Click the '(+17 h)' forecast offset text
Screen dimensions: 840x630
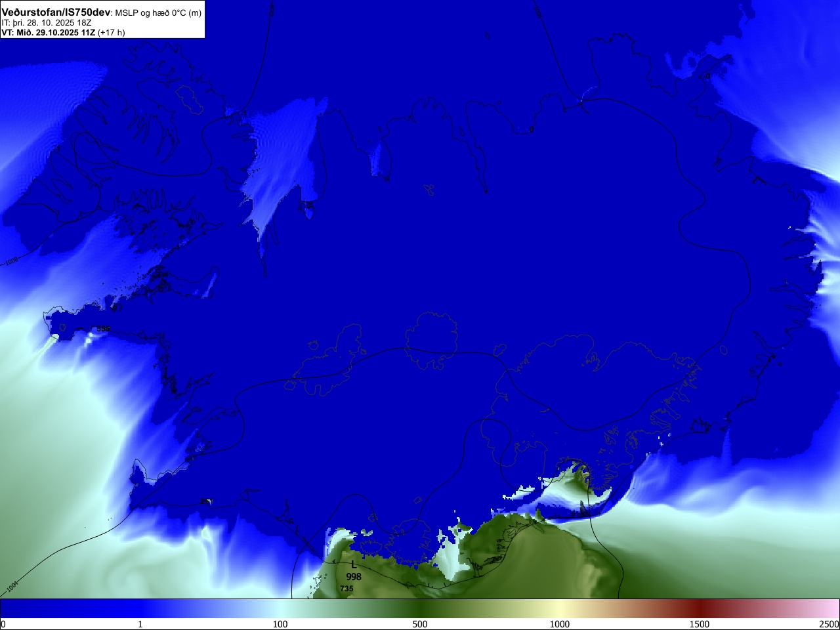pos(111,32)
